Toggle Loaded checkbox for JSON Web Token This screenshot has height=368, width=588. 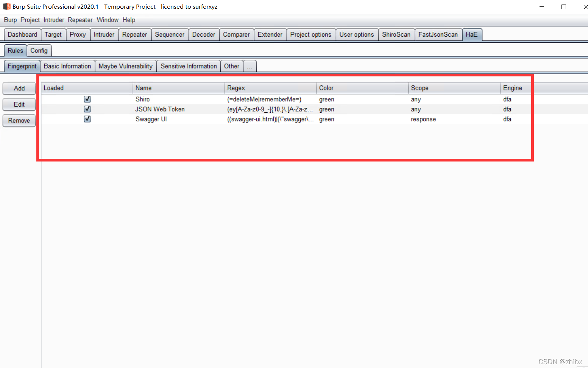click(87, 109)
